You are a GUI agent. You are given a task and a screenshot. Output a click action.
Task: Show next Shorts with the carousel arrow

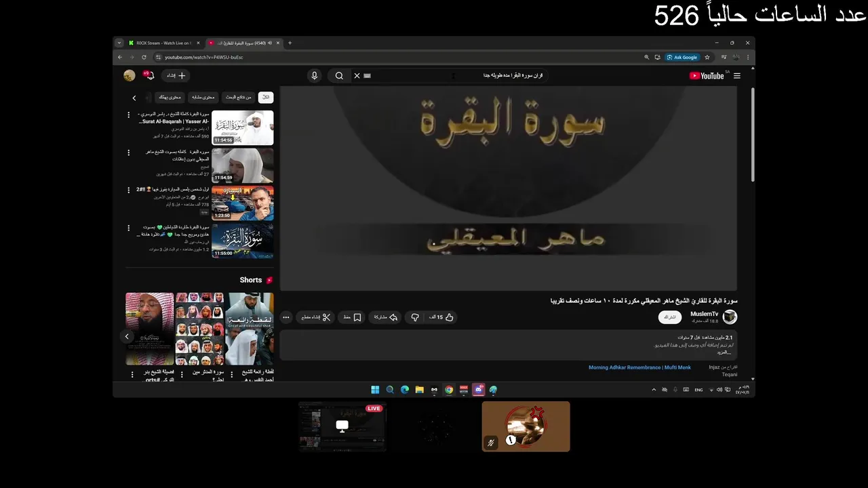pyautogui.click(x=127, y=336)
